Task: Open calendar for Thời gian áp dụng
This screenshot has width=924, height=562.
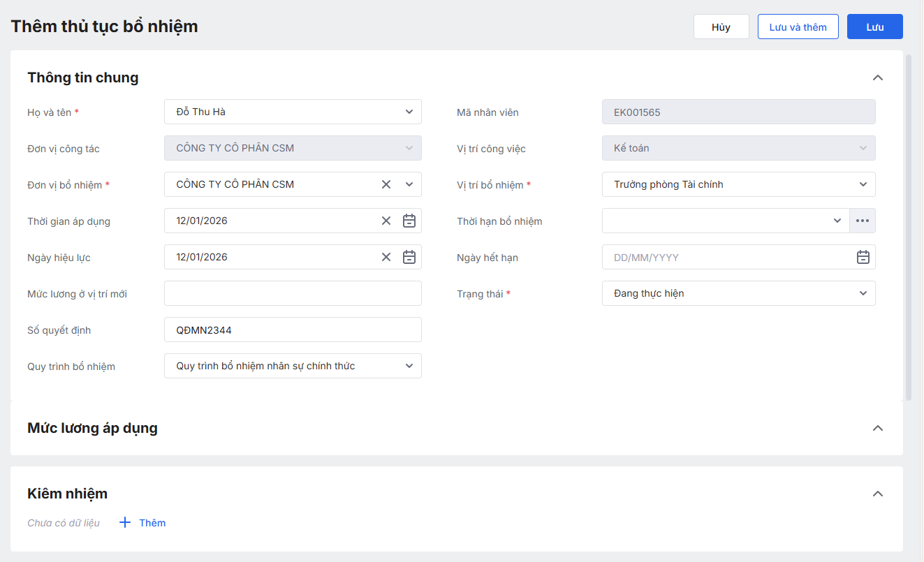Action: 409,221
